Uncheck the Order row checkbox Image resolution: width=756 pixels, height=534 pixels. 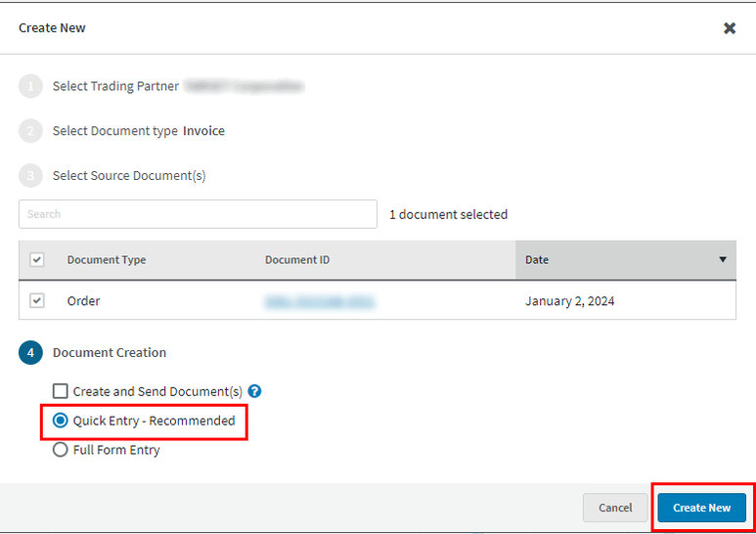pos(37,300)
